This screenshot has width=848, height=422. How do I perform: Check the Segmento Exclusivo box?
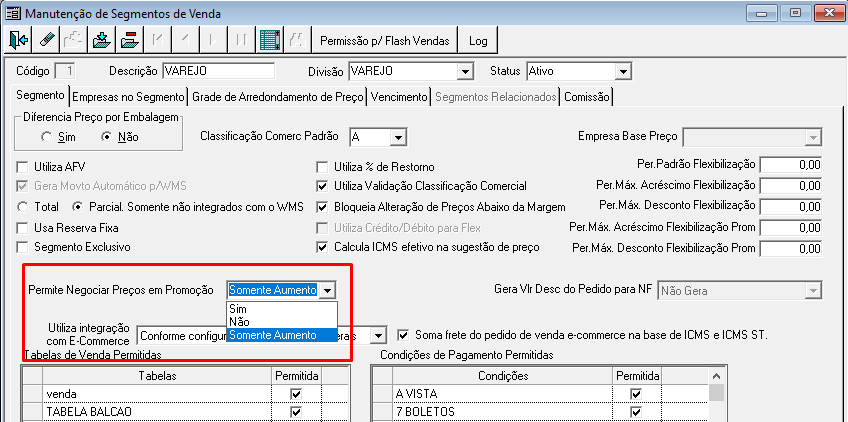(23, 247)
